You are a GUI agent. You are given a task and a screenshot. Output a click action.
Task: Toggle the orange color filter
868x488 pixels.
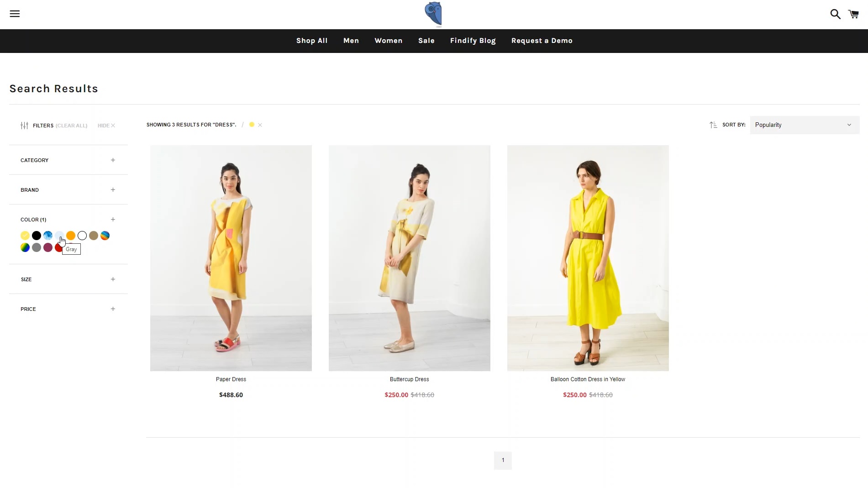point(71,236)
